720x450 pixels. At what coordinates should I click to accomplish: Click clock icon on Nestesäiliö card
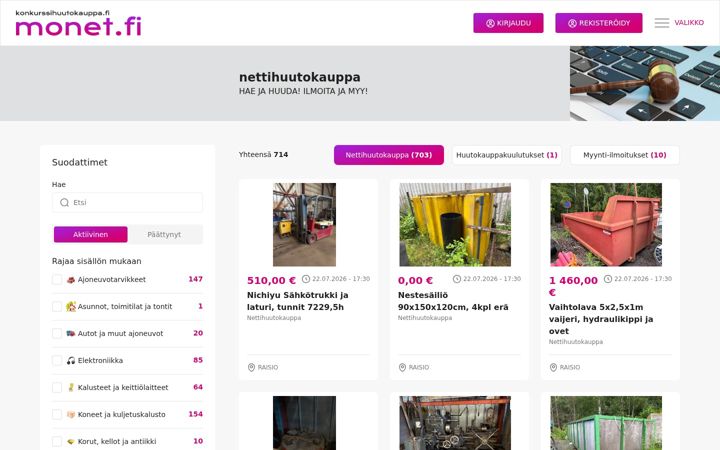coord(457,279)
